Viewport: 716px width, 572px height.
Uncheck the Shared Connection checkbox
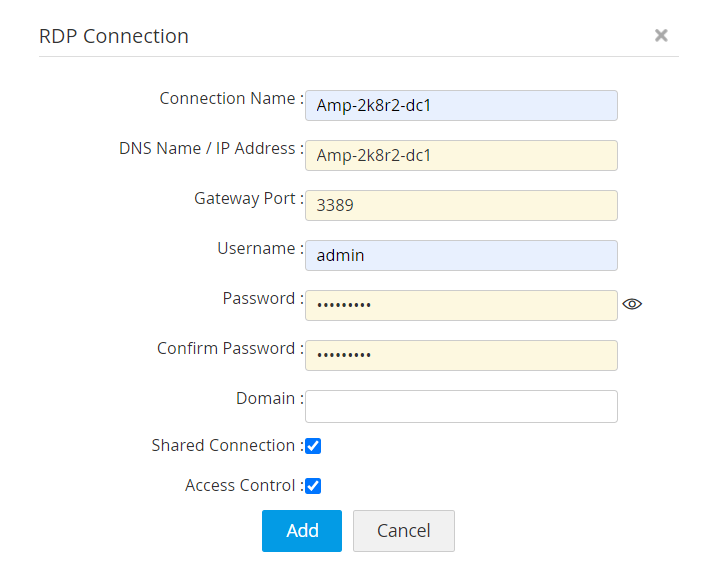coord(313,446)
